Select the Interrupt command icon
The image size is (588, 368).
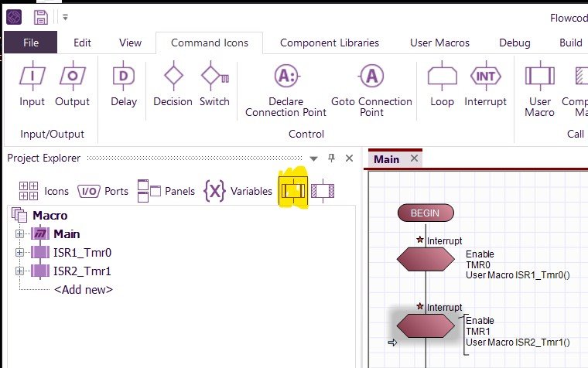(x=486, y=84)
